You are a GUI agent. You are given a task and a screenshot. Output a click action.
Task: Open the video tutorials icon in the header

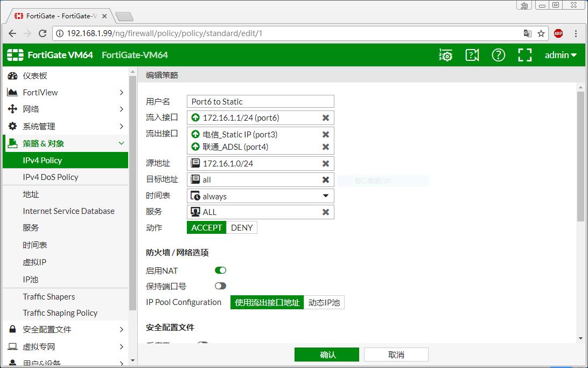472,54
